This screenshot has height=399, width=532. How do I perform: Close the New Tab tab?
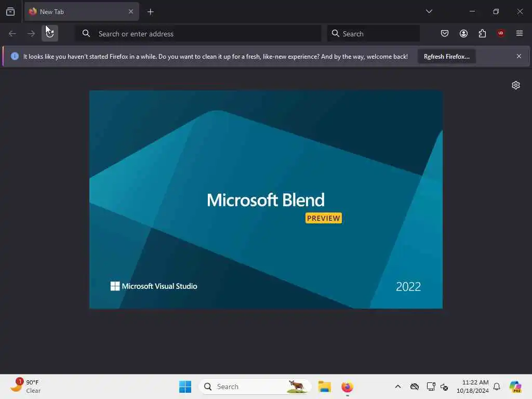(x=130, y=11)
